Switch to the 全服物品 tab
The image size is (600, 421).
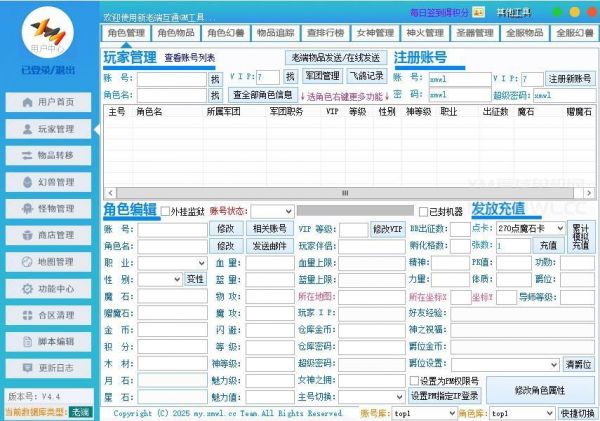[524, 33]
